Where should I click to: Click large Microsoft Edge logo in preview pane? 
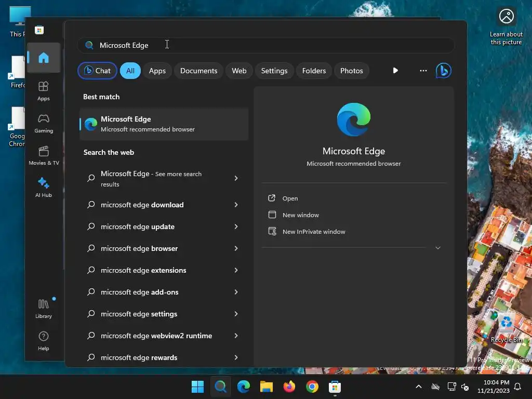(353, 119)
